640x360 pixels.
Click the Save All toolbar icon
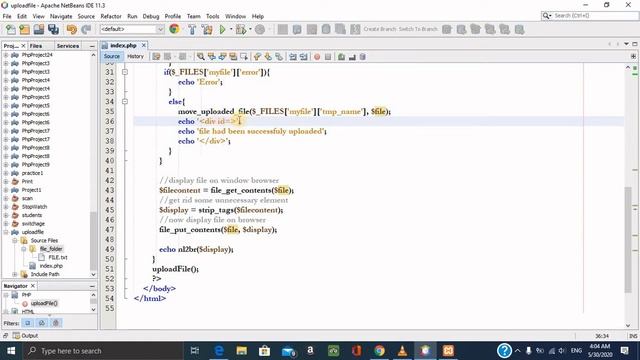coord(53,29)
